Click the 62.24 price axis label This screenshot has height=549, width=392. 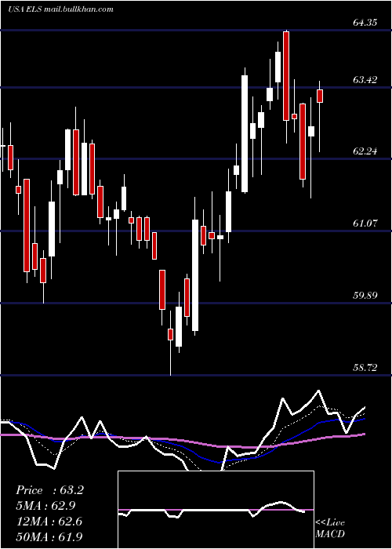[x=365, y=151]
